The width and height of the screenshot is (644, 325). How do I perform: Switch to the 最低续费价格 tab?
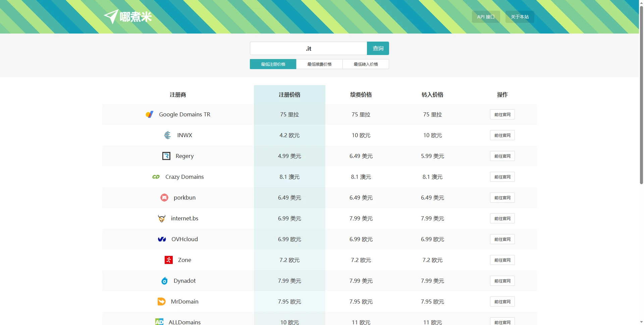[319, 64]
